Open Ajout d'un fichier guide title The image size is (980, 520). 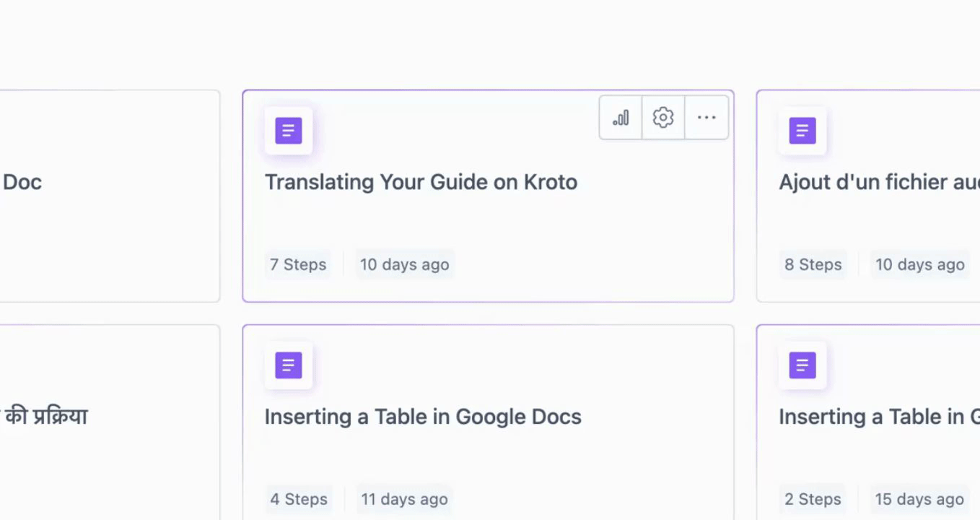pyautogui.click(x=879, y=182)
